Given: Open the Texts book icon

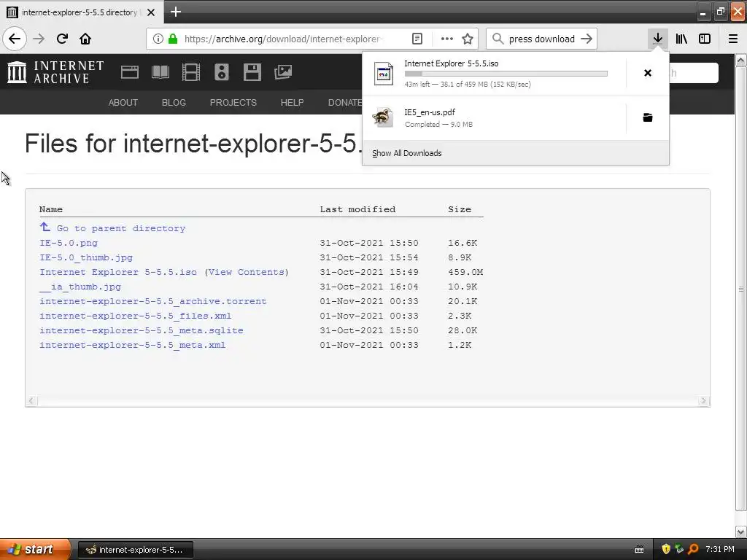Looking at the screenshot, I should click(160, 72).
